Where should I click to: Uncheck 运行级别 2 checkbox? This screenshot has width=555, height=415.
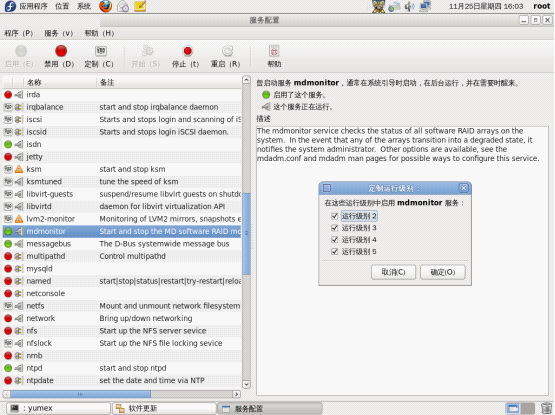click(334, 216)
